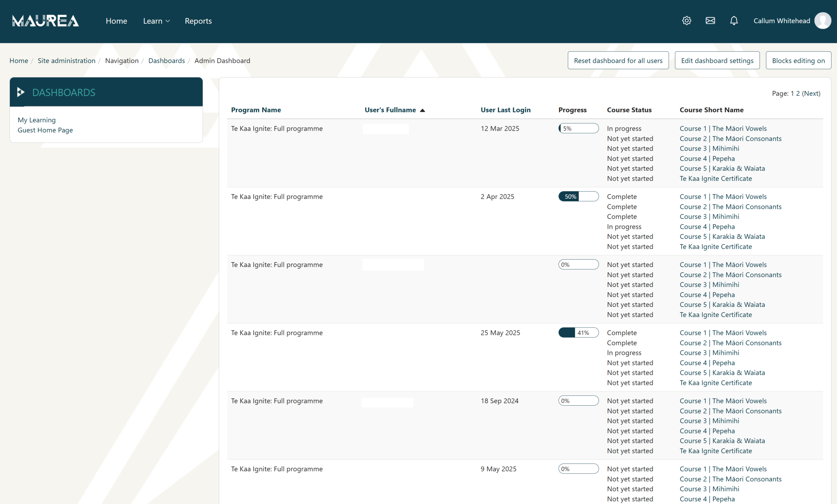Click Edit dashboard settings button
Screen dimensions: 837x504
point(717,60)
